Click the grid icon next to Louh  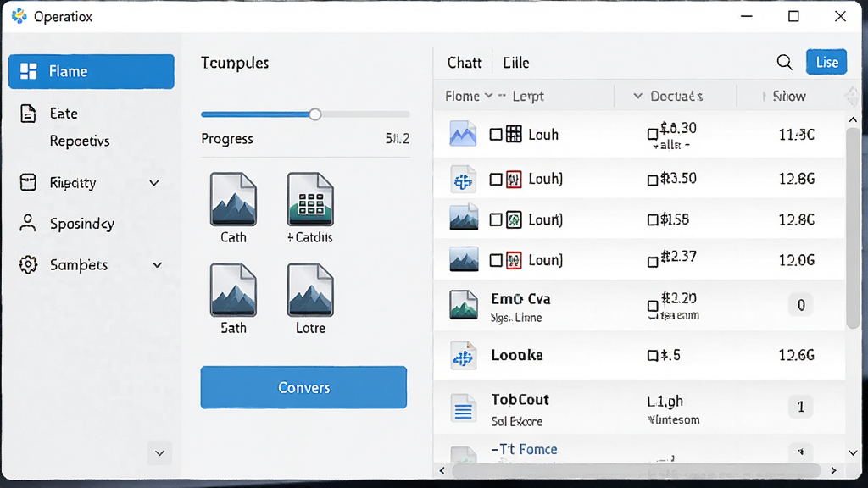(514, 134)
